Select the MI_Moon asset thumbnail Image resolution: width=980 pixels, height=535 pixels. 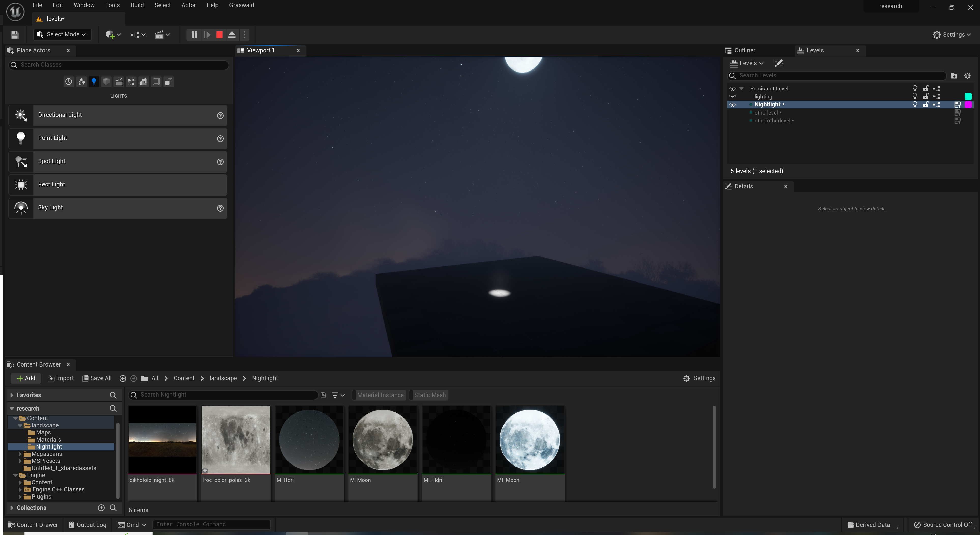pos(530,440)
